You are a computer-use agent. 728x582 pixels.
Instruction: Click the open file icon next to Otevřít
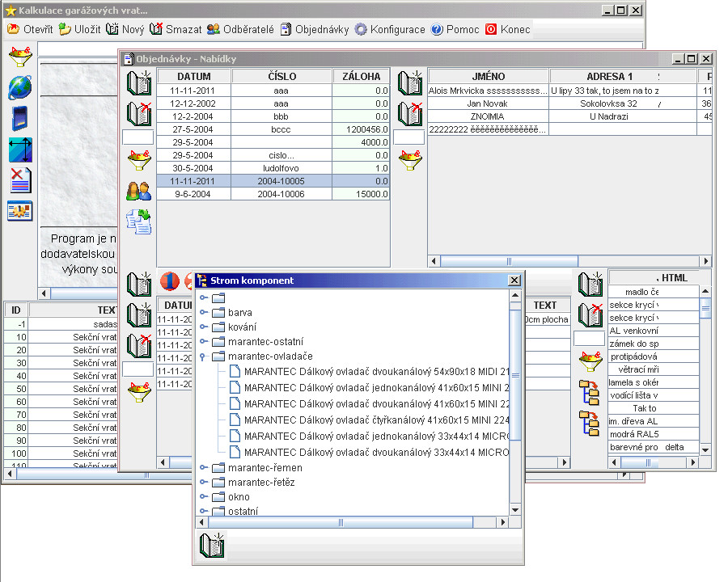tap(14, 29)
